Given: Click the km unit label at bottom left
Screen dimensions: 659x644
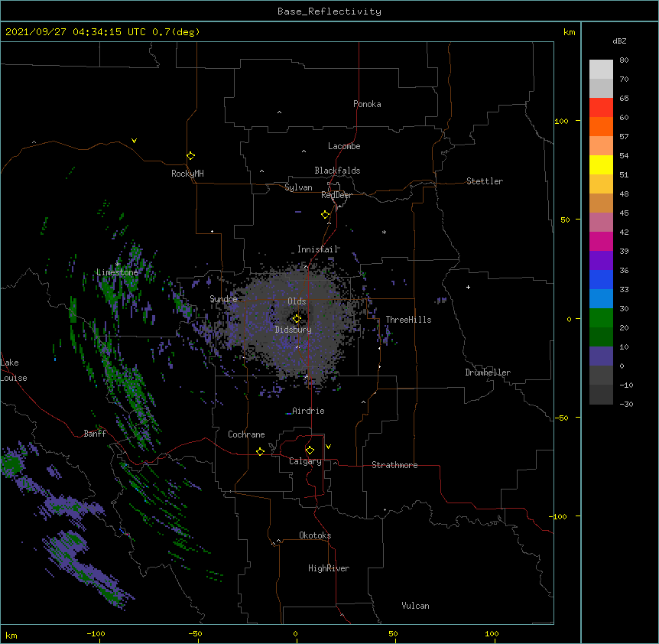Looking at the screenshot, I should (x=11, y=635).
